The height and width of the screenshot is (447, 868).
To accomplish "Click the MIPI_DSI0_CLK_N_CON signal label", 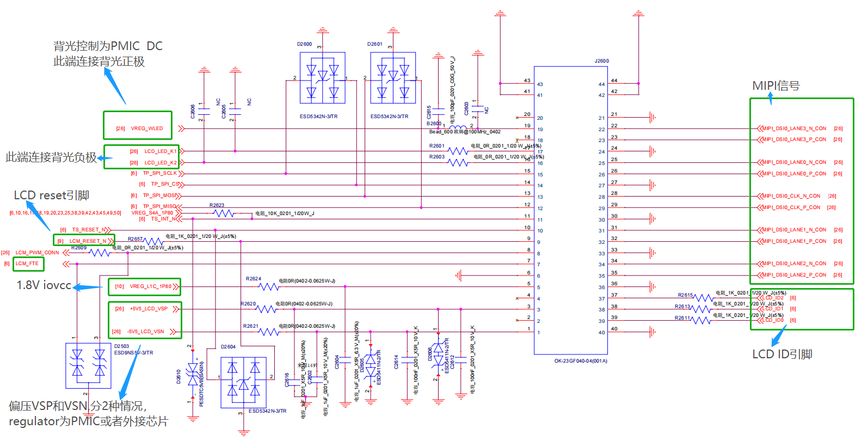I will (x=791, y=196).
